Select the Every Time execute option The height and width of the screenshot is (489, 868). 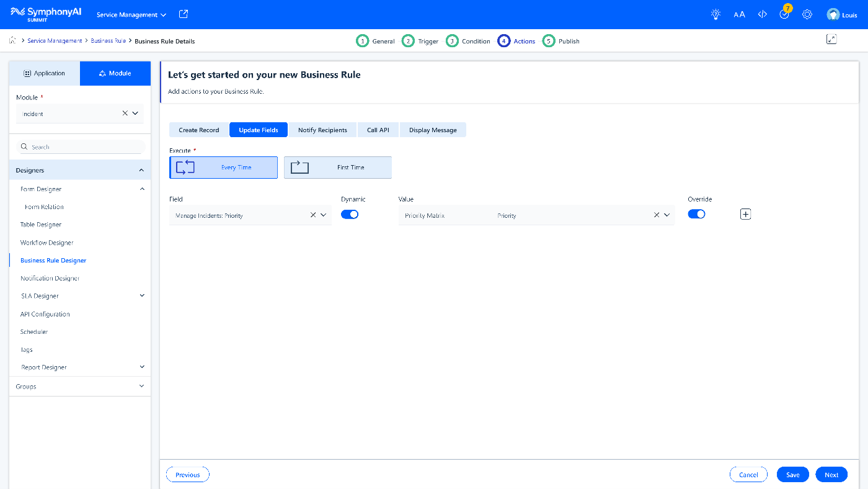pos(223,167)
